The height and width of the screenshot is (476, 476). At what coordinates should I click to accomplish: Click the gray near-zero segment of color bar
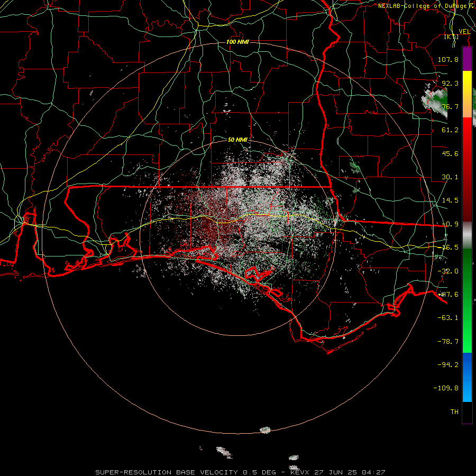click(467, 235)
